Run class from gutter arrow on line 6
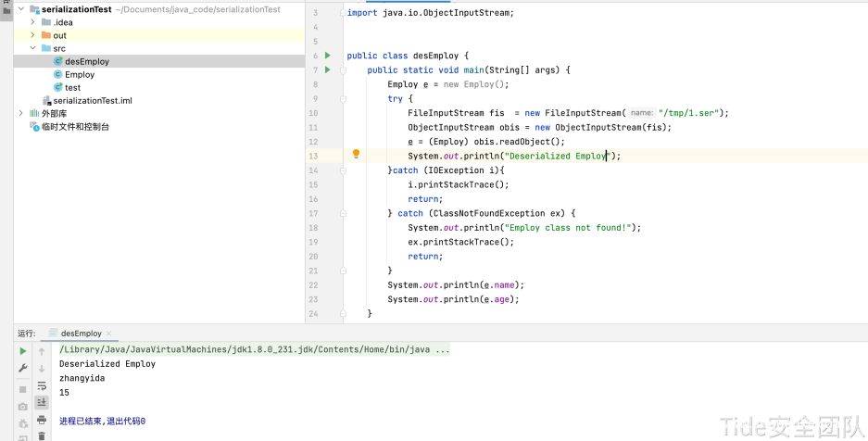The height and width of the screenshot is (441, 868). click(x=327, y=56)
